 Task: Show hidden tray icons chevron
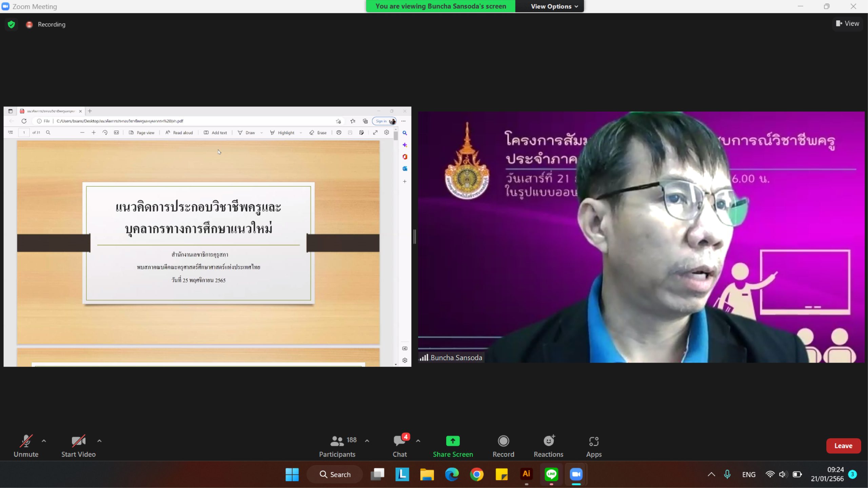(711, 474)
